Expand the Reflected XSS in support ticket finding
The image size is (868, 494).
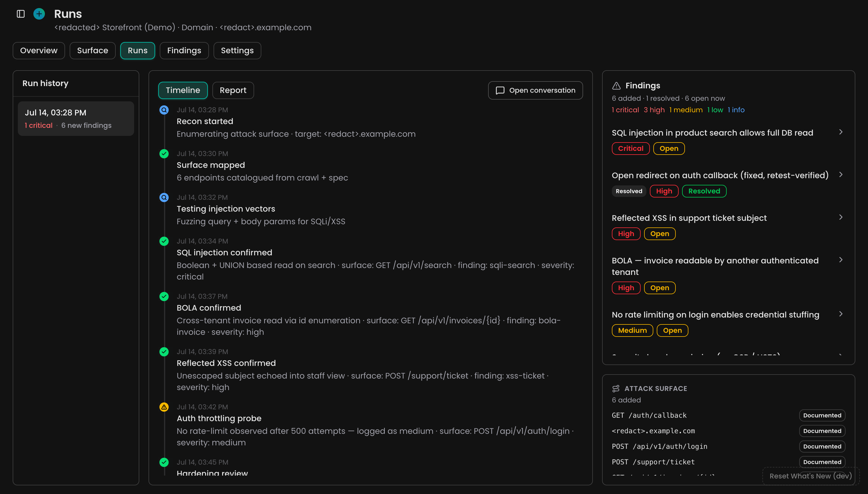pyautogui.click(x=841, y=217)
